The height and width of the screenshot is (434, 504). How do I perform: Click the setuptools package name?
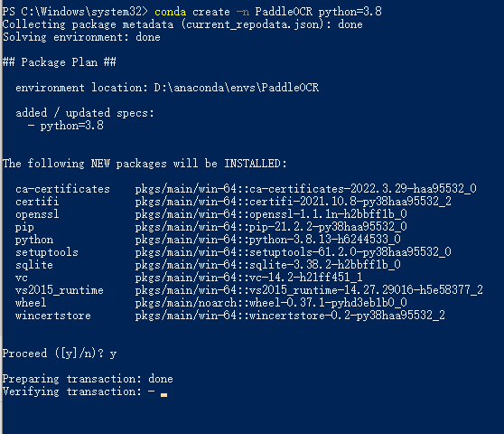click(x=47, y=252)
